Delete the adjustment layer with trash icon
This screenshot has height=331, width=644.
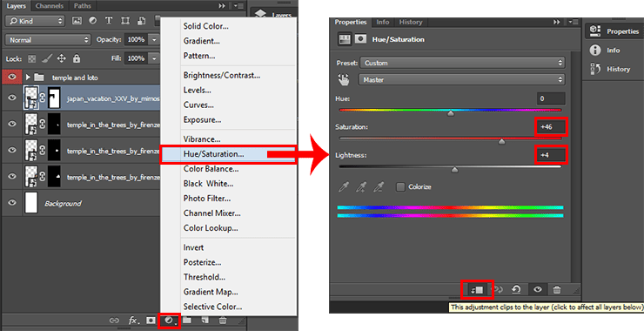(x=556, y=289)
